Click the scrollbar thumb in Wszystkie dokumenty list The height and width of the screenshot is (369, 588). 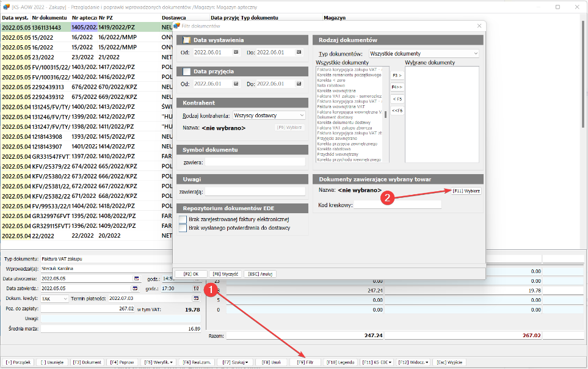point(385,114)
